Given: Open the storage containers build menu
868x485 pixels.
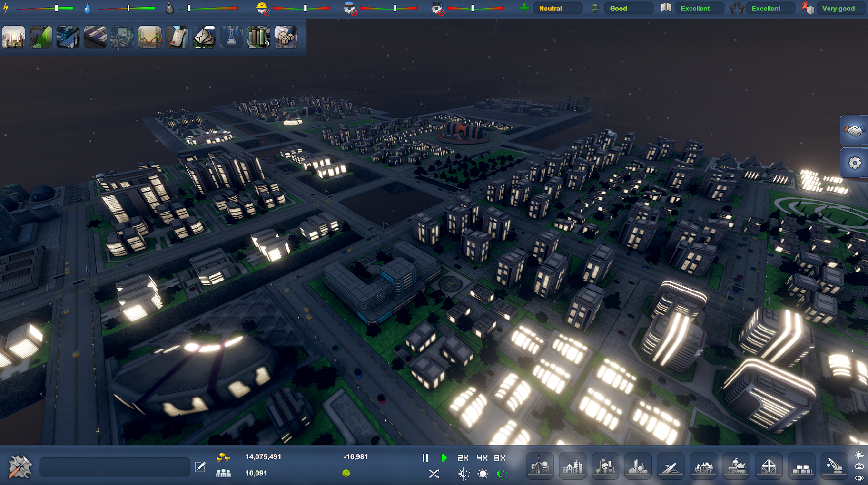Looking at the screenshot, I should tap(802, 466).
